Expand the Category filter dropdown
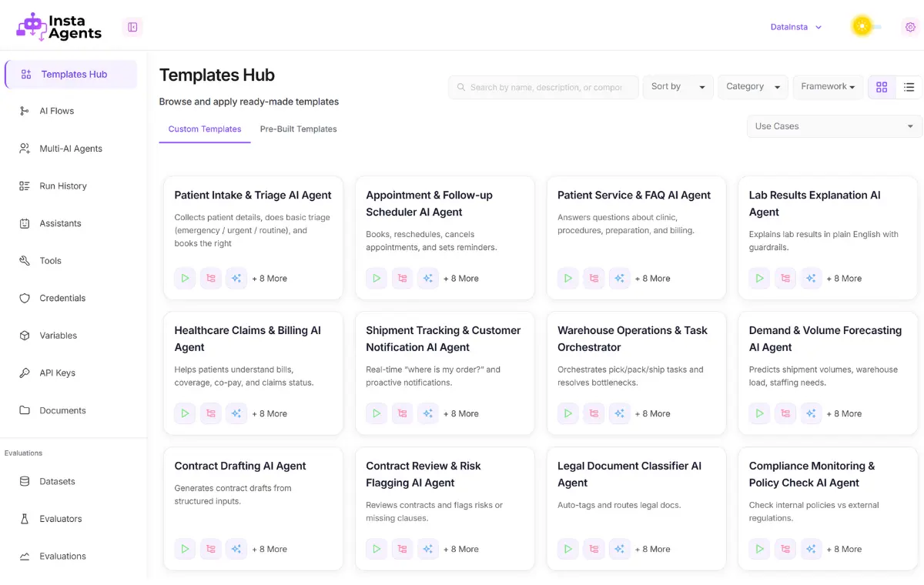This screenshot has width=924, height=585. (753, 87)
